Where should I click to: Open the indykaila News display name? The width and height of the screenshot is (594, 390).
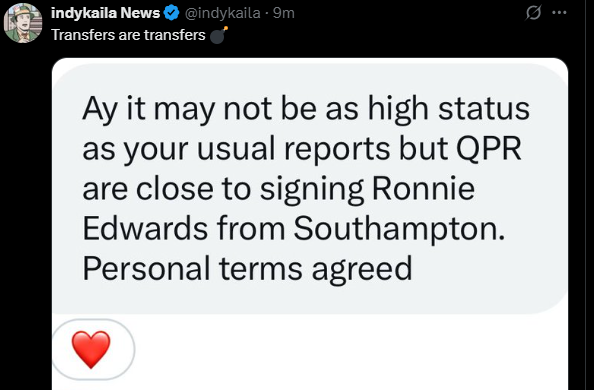(105, 13)
